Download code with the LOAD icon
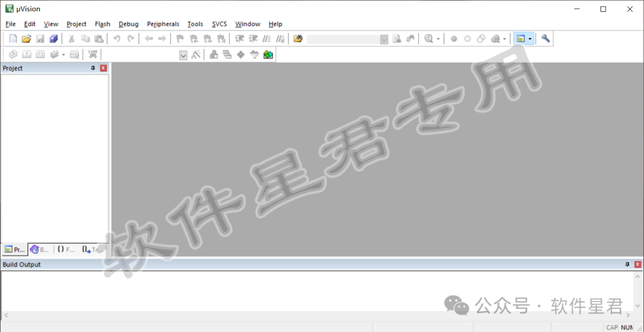Viewport: 644px width, 332px height. [93, 54]
